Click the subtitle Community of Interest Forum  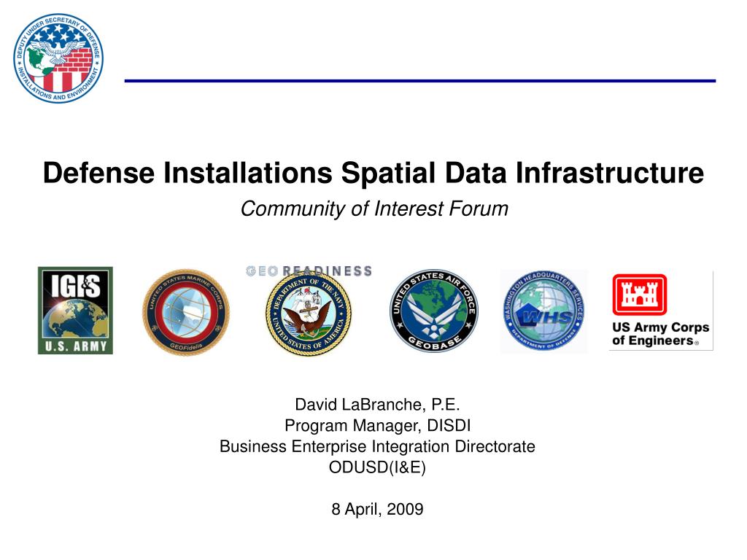pos(374,209)
